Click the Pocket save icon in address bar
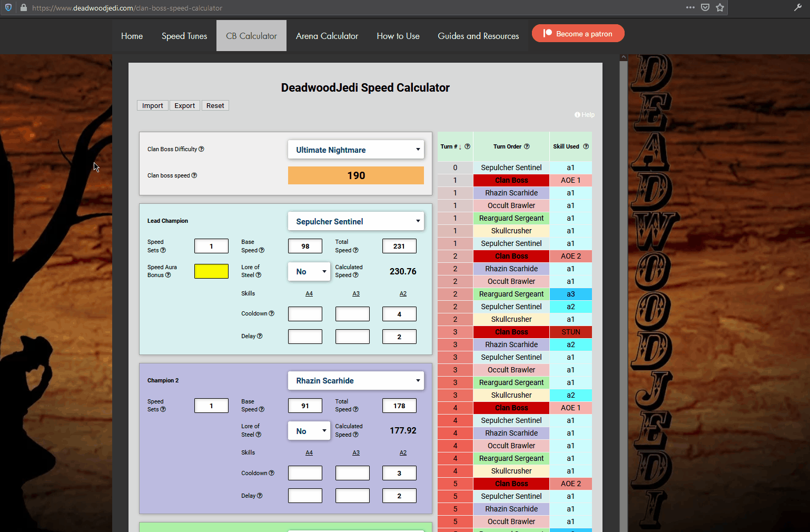This screenshot has height=532, width=810. click(x=705, y=7)
